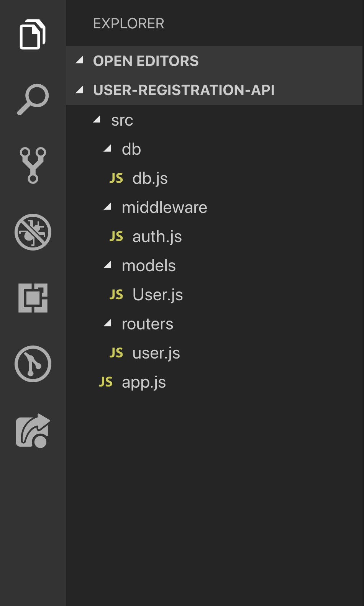Screen dimensions: 364x606
Task: Open the Explorer files icon
Action: pos(33,34)
